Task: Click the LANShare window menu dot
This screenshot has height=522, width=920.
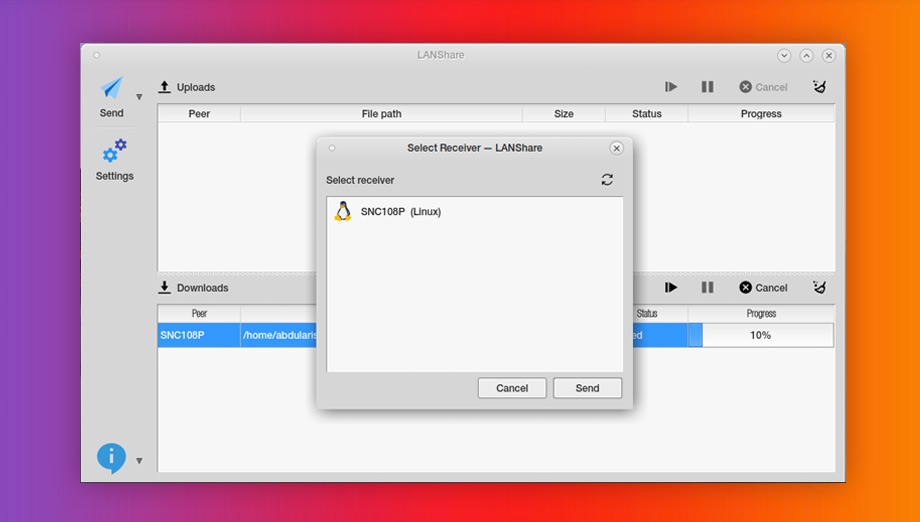Action: [96, 55]
